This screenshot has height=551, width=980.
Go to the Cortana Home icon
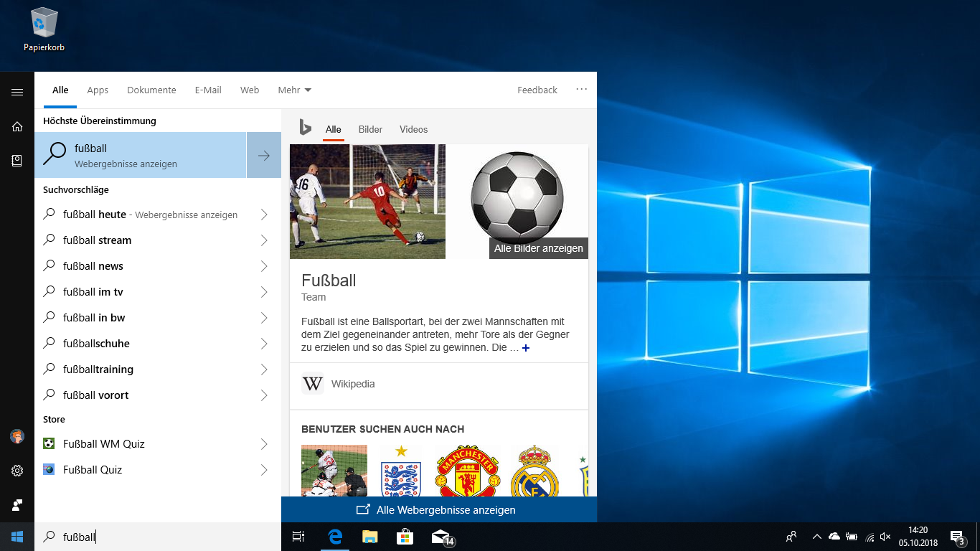(17, 127)
